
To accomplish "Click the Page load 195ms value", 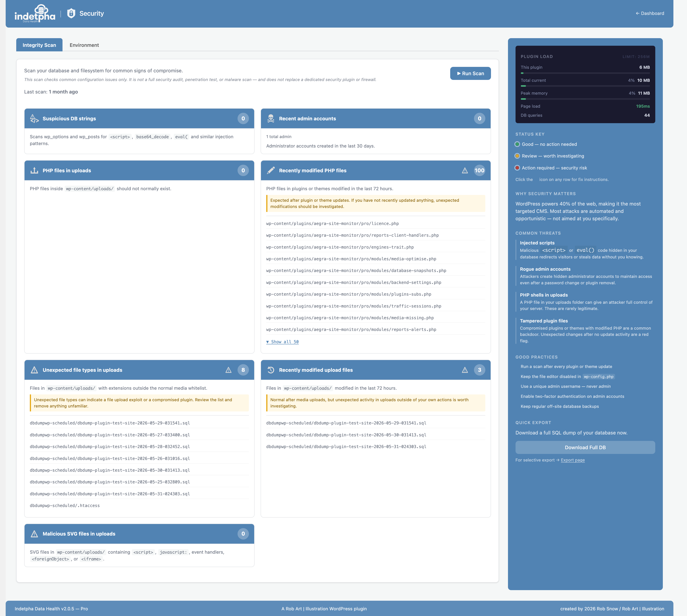I will point(643,106).
